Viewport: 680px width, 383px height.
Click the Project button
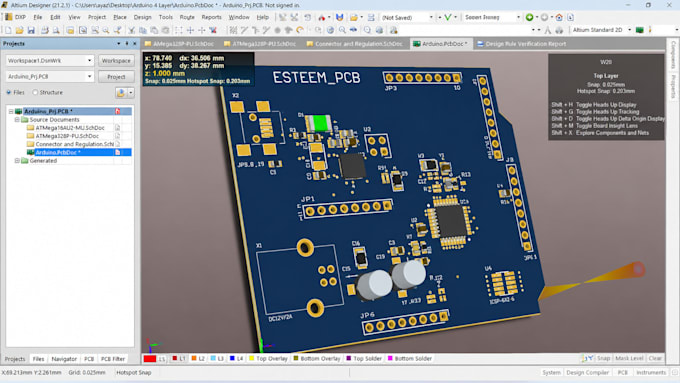116,77
